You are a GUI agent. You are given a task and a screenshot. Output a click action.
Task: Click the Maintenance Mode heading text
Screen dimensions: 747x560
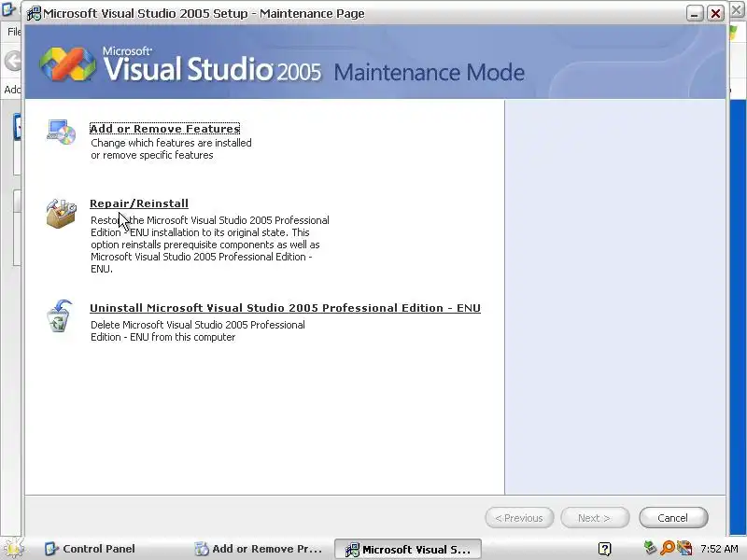click(429, 73)
